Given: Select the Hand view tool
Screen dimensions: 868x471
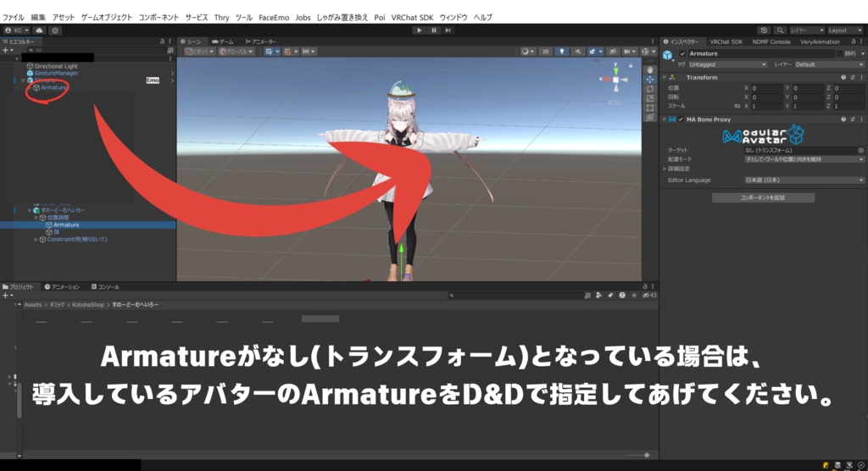Looking at the screenshot, I should (650, 70).
